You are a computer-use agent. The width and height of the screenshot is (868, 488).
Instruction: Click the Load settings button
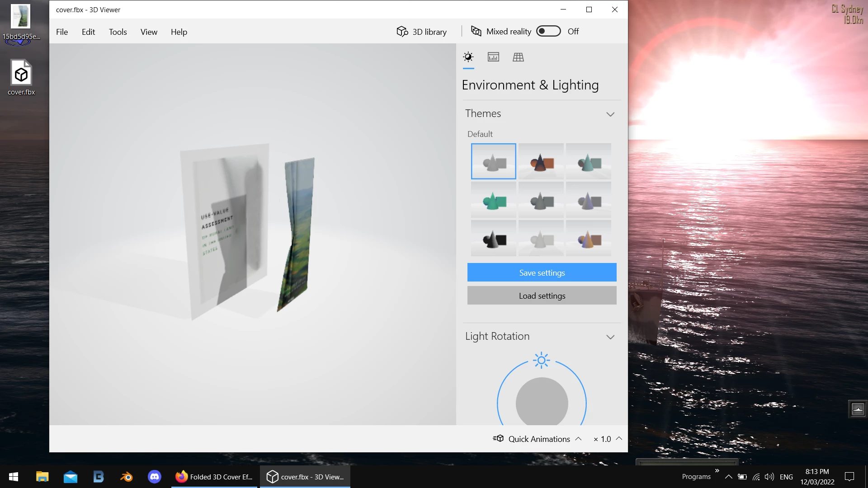[x=542, y=296]
